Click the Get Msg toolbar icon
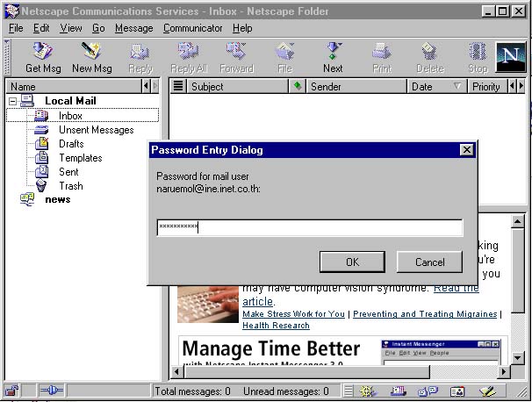The width and height of the screenshot is (532, 402). [x=43, y=51]
